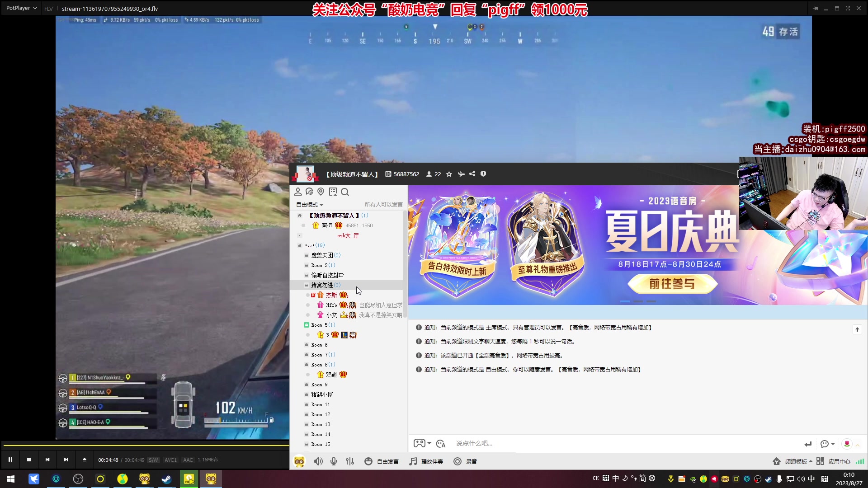Click the airplane icon in channel header
868x488 pixels.
point(461,174)
